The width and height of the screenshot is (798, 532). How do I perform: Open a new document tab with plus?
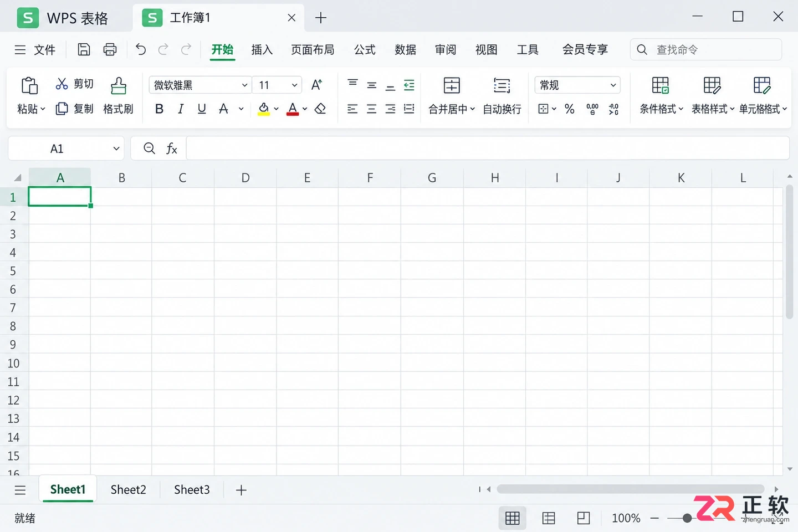click(x=320, y=18)
